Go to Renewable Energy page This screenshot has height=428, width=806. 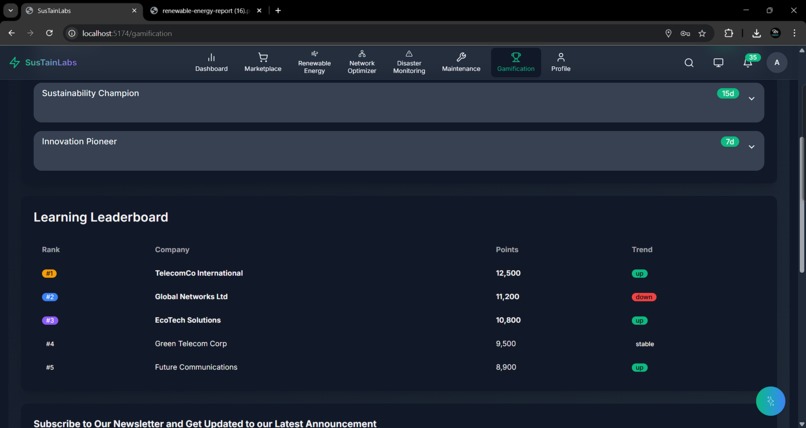tap(314, 63)
